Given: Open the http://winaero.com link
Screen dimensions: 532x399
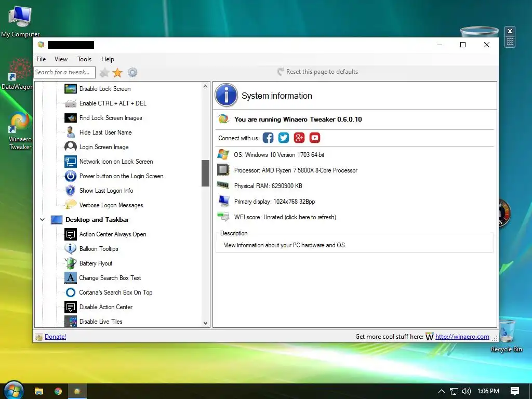Looking at the screenshot, I should coord(462,337).
